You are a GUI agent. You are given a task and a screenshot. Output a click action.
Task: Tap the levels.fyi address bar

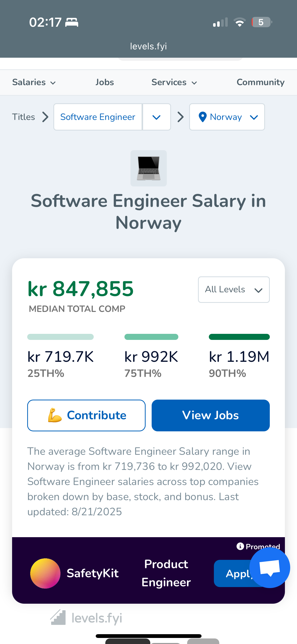(x=148, y=46)
